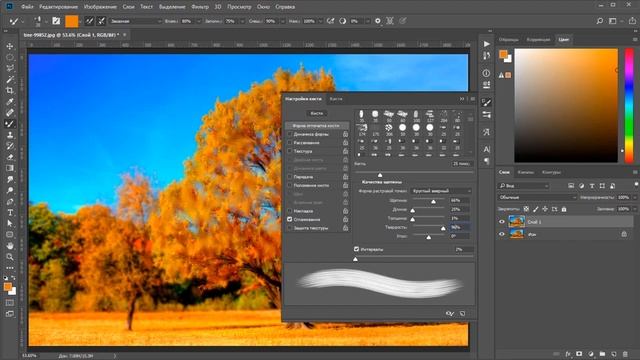Click the layer effects fx icon
This screenshot has width=640, height=360.
[x=568, y=354]
